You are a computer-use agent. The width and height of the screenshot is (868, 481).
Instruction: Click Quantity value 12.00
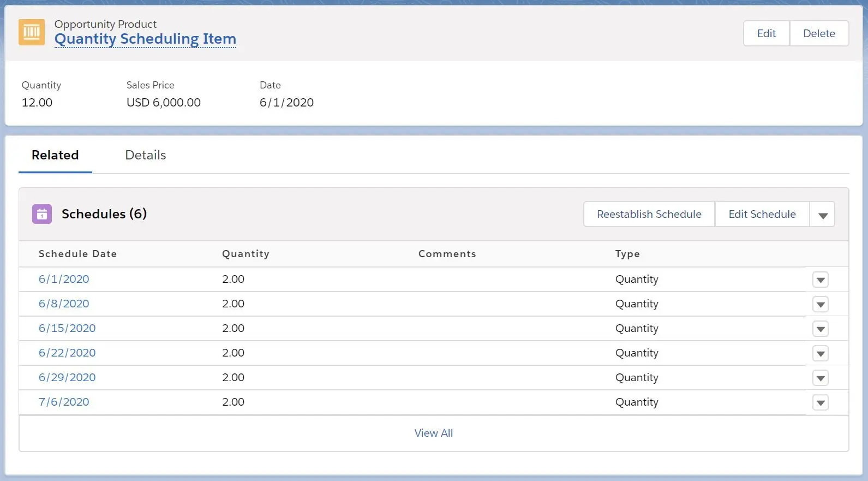click(37, 103)
